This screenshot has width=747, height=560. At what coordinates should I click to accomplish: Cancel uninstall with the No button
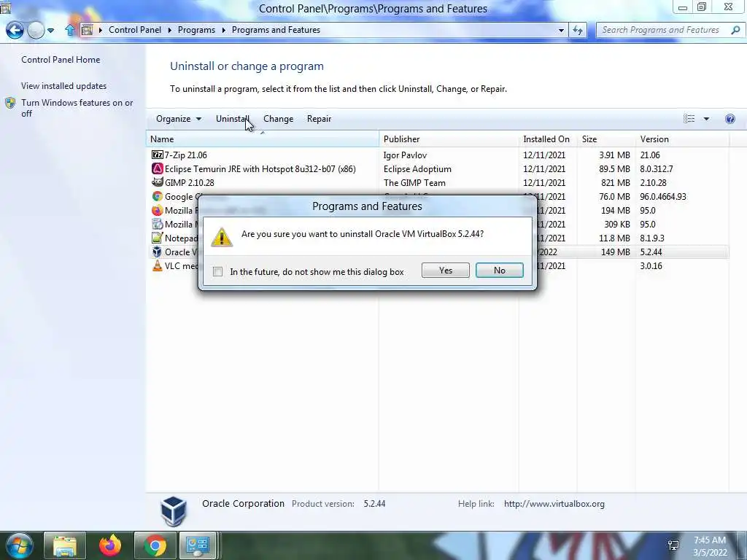tap(499, 270)
